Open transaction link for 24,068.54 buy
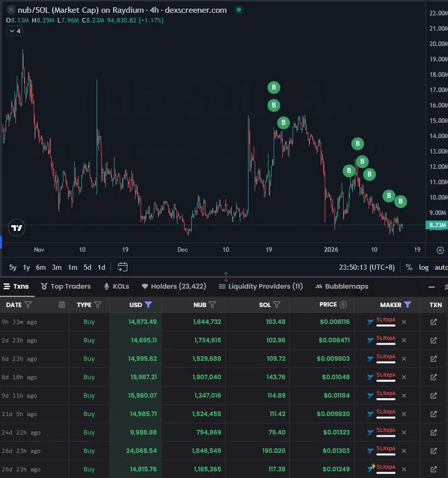 [x=434, y=451]
